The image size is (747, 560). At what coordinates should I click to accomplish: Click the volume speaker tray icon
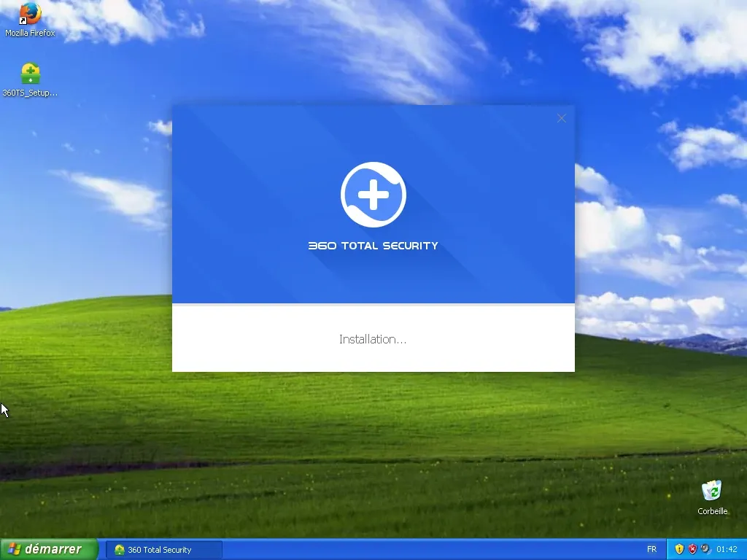click(x=705, y=549)
